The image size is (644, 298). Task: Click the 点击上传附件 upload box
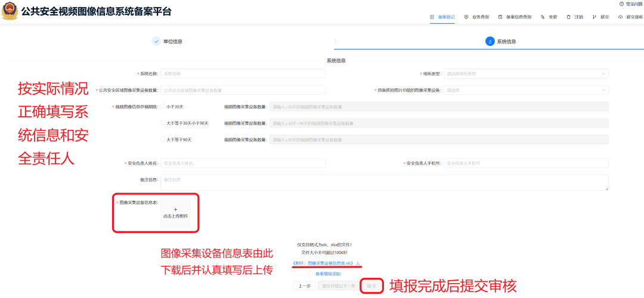(175, 213)
